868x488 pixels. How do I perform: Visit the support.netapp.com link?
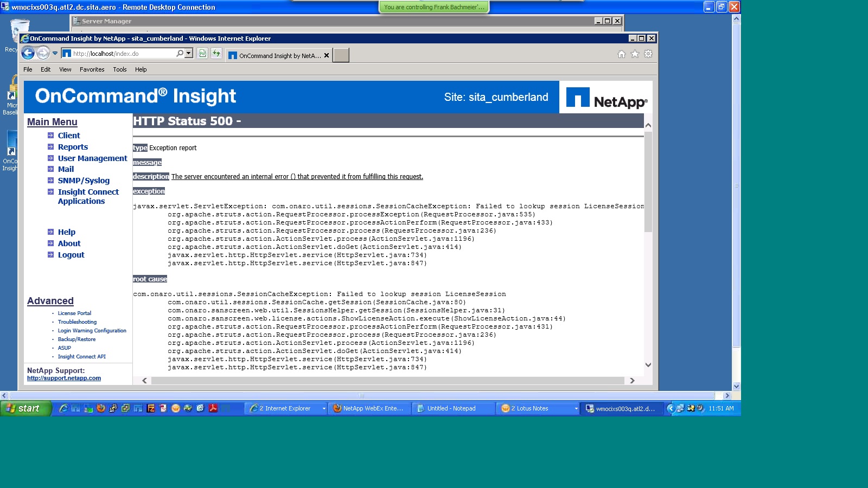pos(64,378)
